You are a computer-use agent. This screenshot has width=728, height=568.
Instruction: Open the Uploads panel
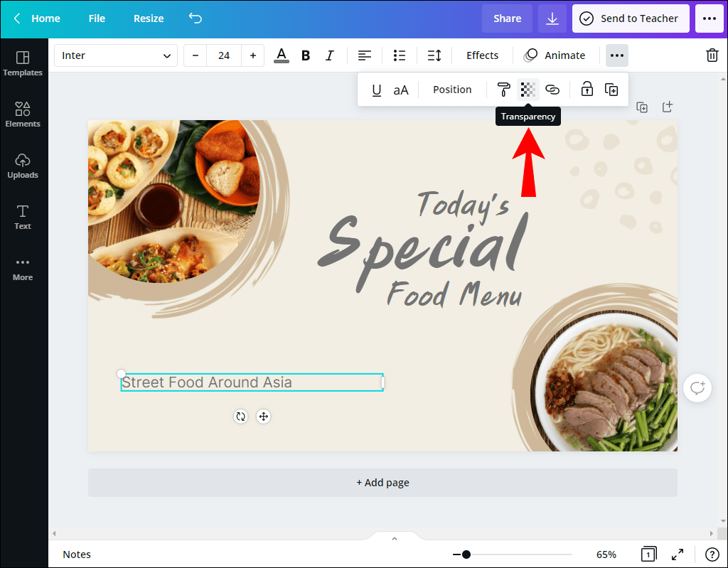coord(23,165)
